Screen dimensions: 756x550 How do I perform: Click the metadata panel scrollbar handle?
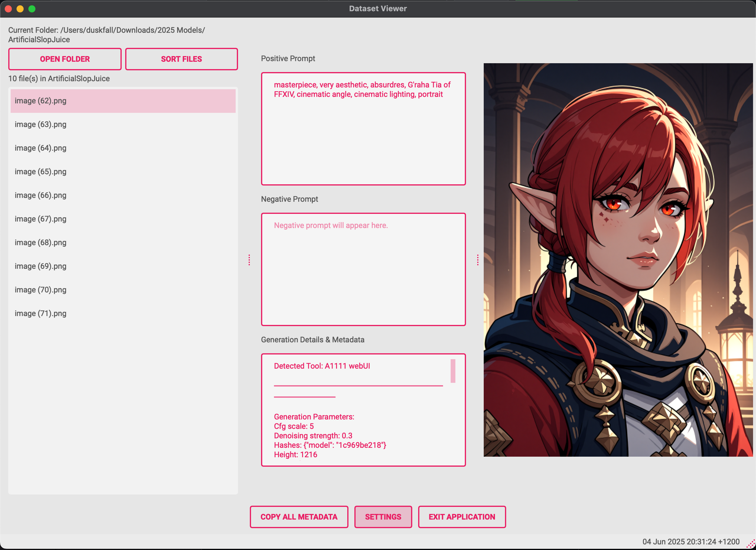453,371
